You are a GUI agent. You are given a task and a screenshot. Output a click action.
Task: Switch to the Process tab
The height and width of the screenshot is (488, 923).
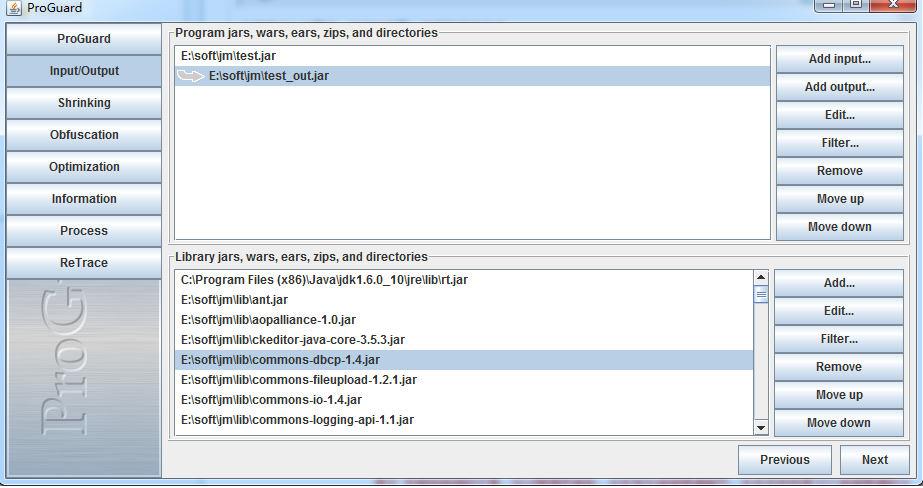(84, 231)
